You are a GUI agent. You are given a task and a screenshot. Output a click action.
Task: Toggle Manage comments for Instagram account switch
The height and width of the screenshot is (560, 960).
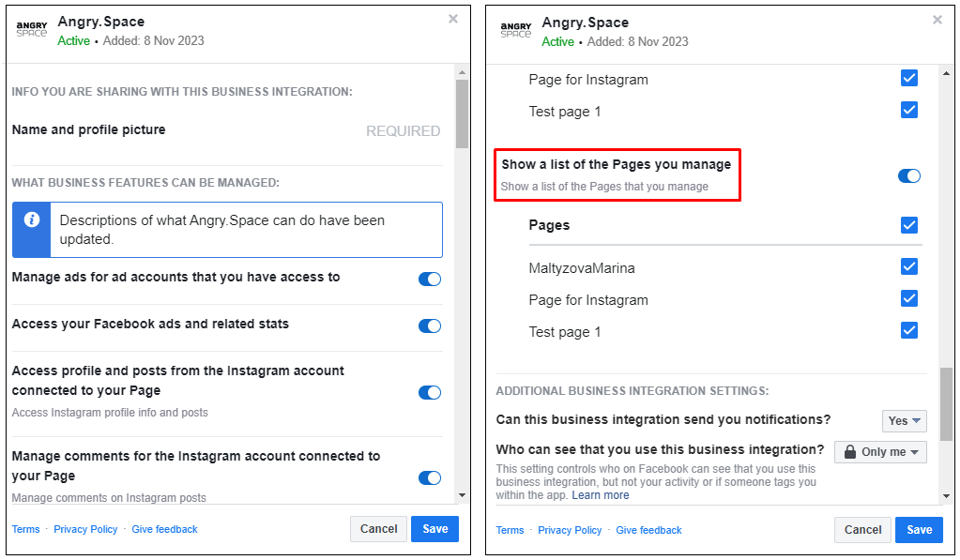tap(430, 477)
